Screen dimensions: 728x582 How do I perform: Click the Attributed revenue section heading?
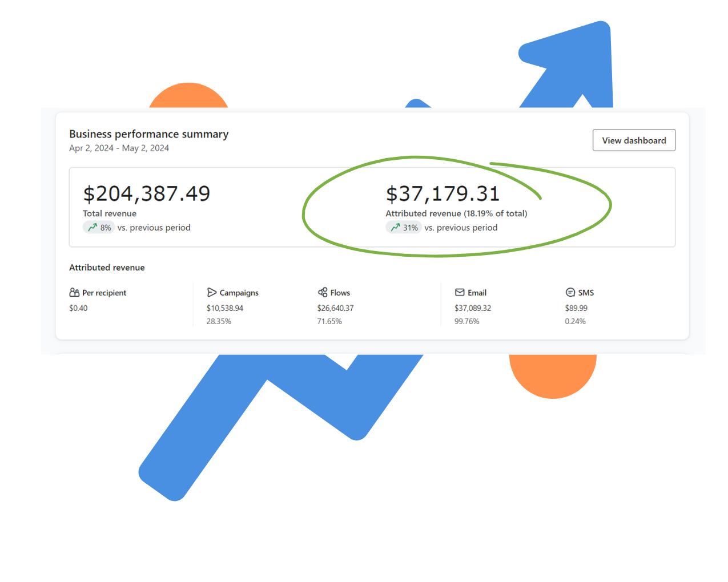coord(107,268)
